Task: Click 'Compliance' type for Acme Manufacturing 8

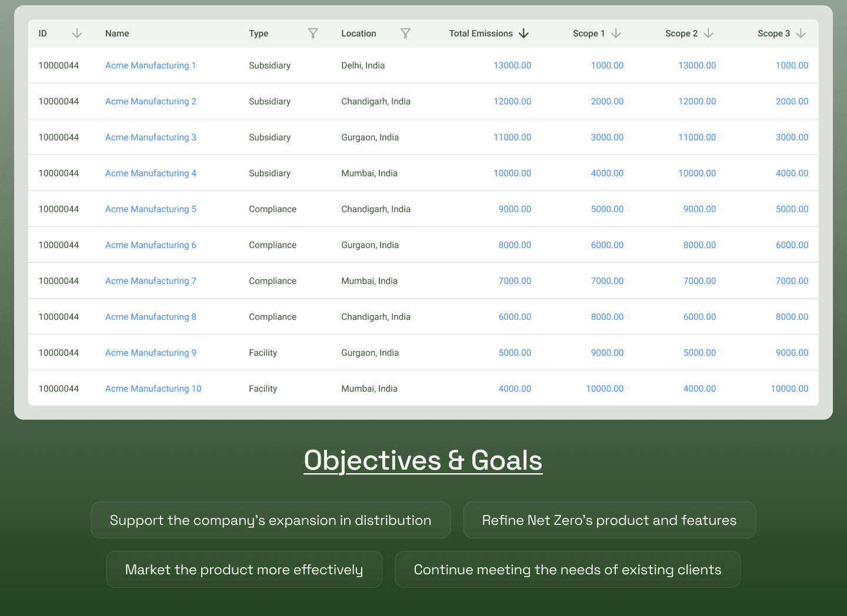Action: point(273,317)
